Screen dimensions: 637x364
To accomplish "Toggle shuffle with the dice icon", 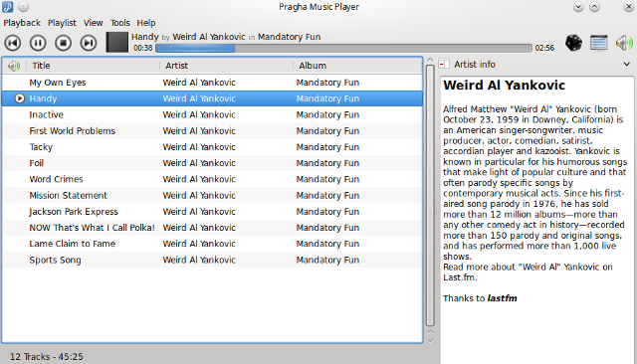I will pyautogui.click(x=573, y=43).
